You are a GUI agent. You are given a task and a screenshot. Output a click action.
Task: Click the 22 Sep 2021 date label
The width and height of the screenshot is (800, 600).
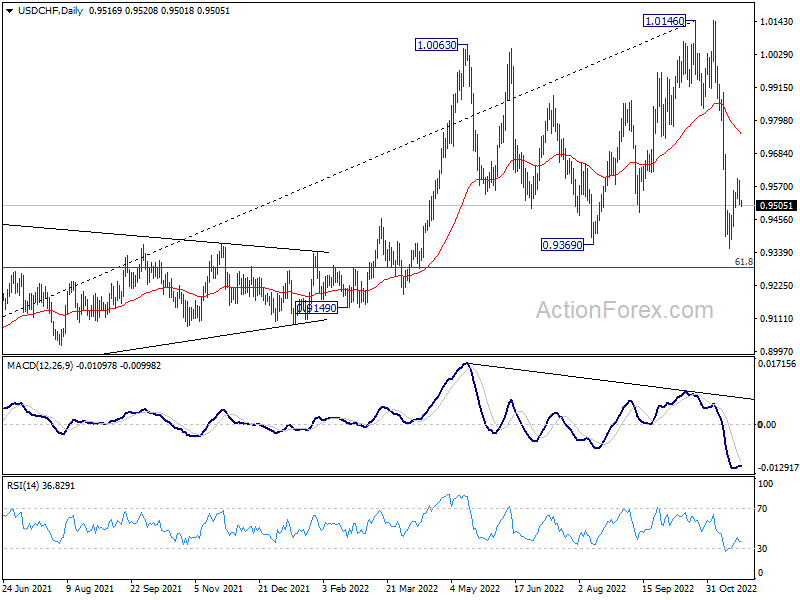click(156, 589)
